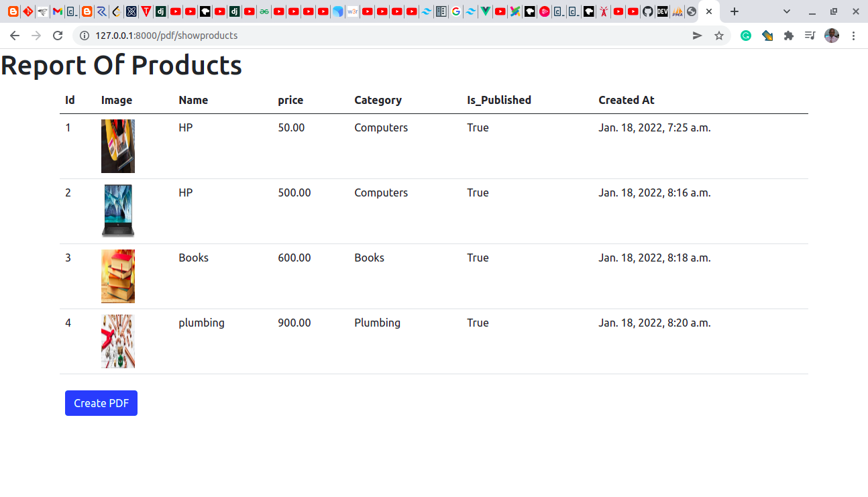Click the browser reload button
This screenshot has width=868, height=497.
pyautogui.click(x=58, y=35)
